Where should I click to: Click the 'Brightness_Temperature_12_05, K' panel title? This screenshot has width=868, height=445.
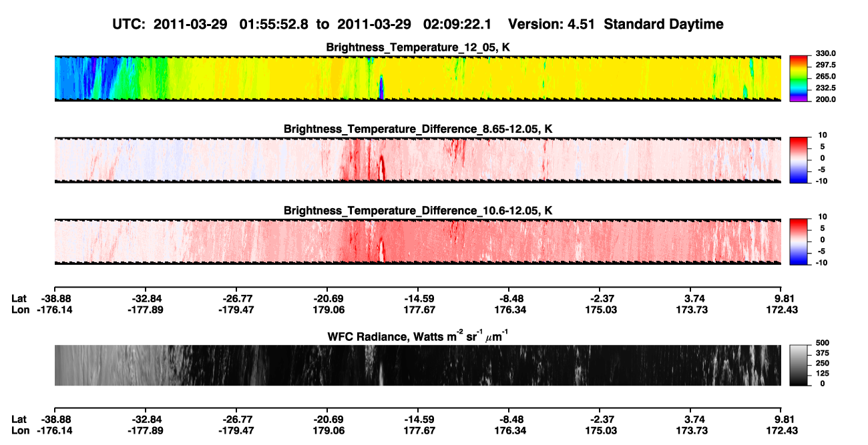418,47
